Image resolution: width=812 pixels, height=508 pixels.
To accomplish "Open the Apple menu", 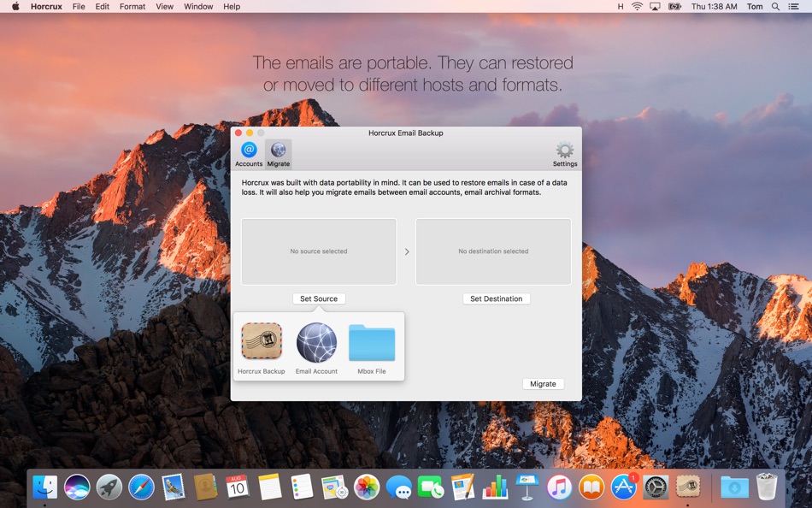I will click(x=15, y=7).
